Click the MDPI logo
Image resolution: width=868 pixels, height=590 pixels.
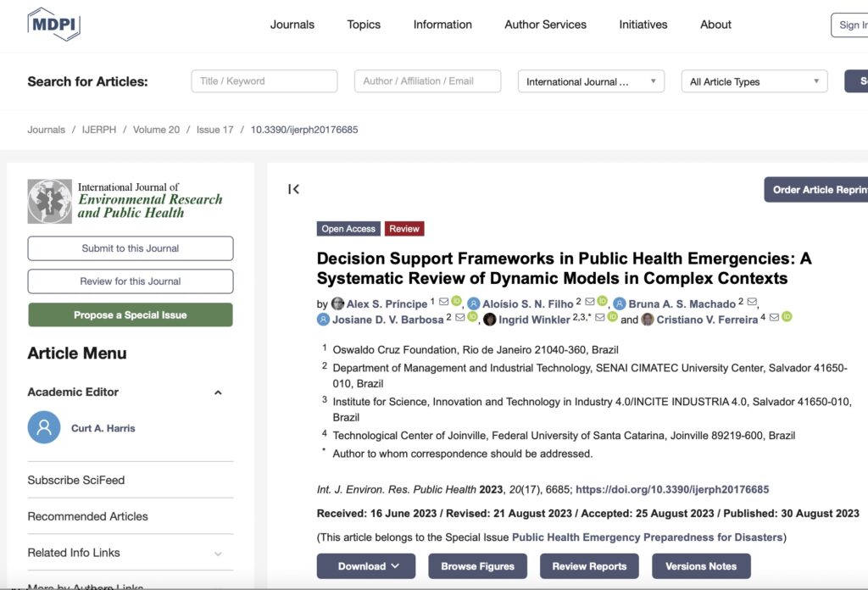point(53,25)
